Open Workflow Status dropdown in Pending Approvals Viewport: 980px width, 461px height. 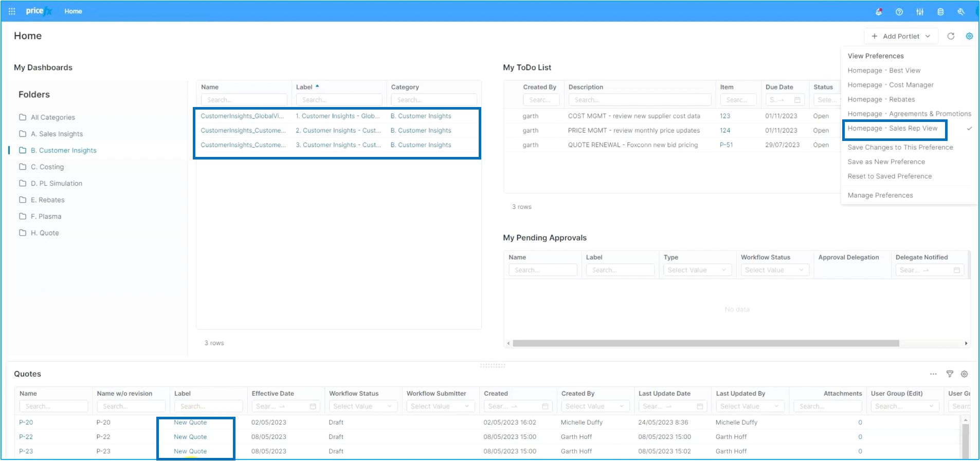coord(774,270)
